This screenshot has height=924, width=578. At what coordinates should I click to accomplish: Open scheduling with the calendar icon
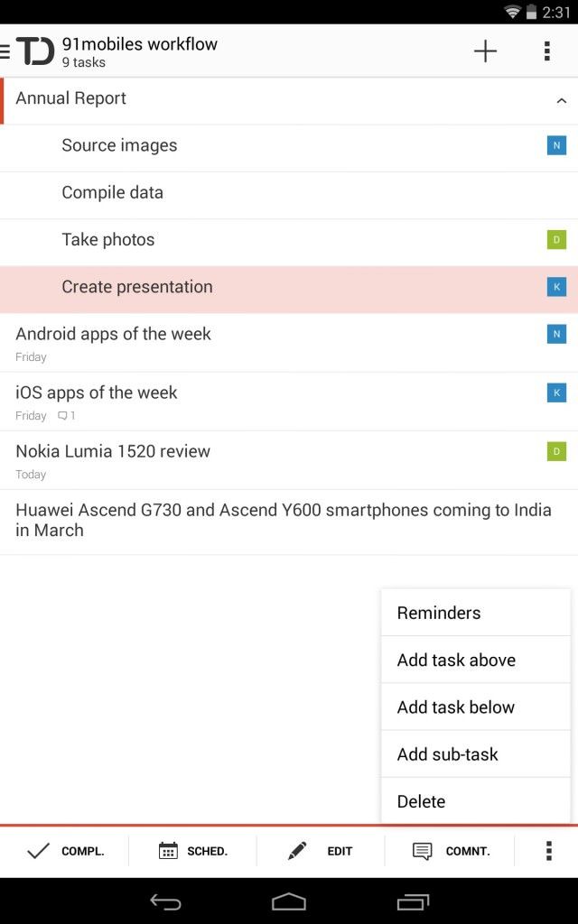point(168,850)
